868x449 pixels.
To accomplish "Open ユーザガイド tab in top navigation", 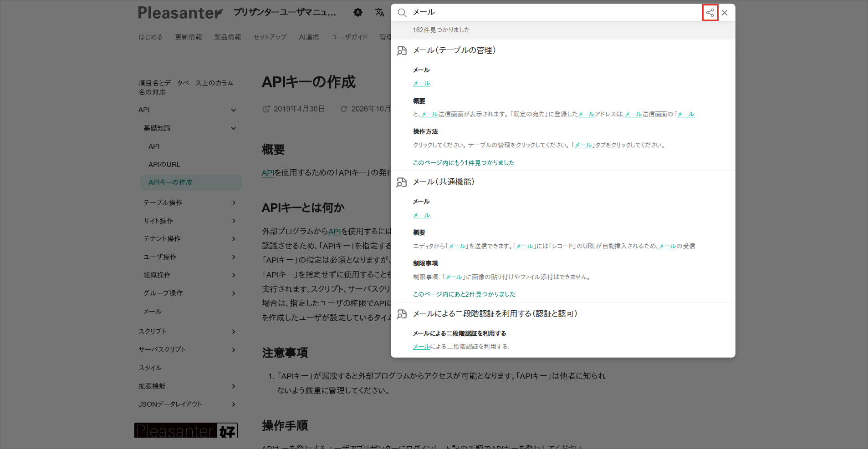I will click(x=349, y=37).
